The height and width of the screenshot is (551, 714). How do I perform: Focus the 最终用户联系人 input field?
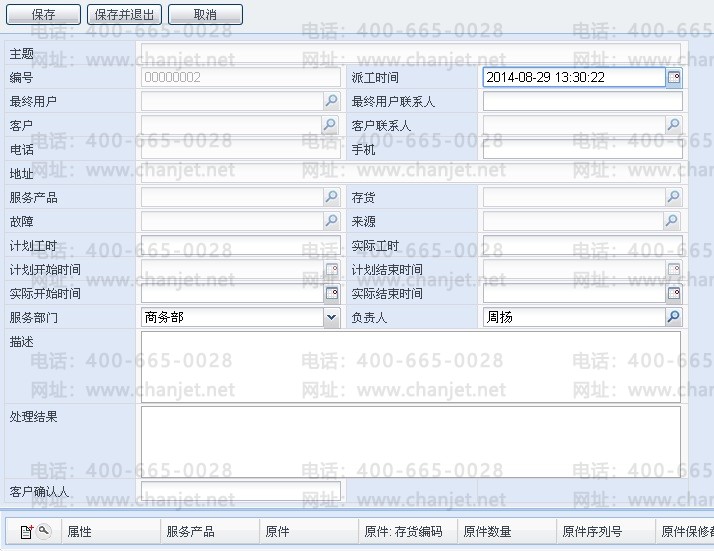click(x=582, y=101)
